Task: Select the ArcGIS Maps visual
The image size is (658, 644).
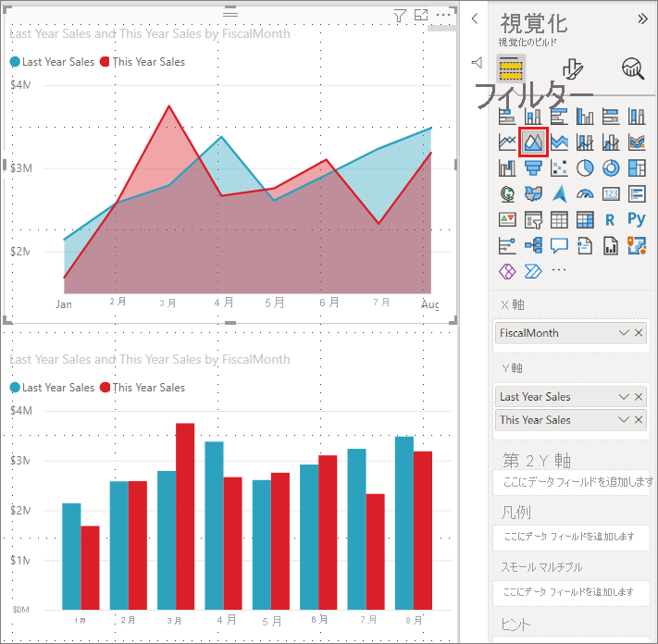Action: point(637,245)
